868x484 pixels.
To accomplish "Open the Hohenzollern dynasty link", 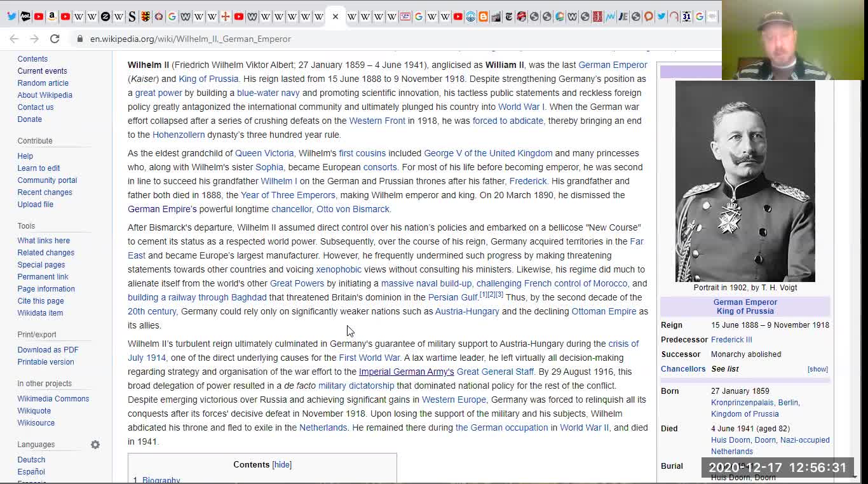I will [179, 135].
